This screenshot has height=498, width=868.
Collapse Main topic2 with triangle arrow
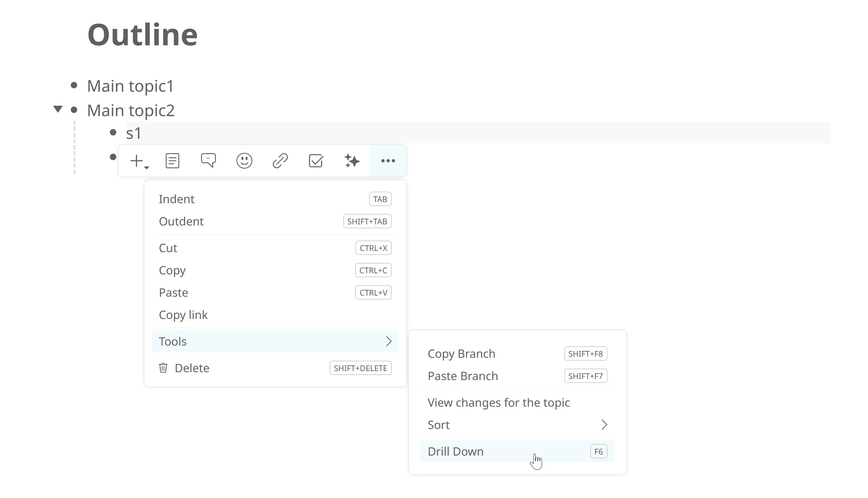click(58, 109)
